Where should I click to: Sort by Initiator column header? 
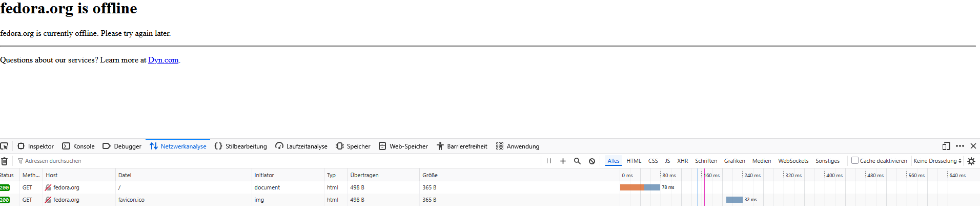288,175
